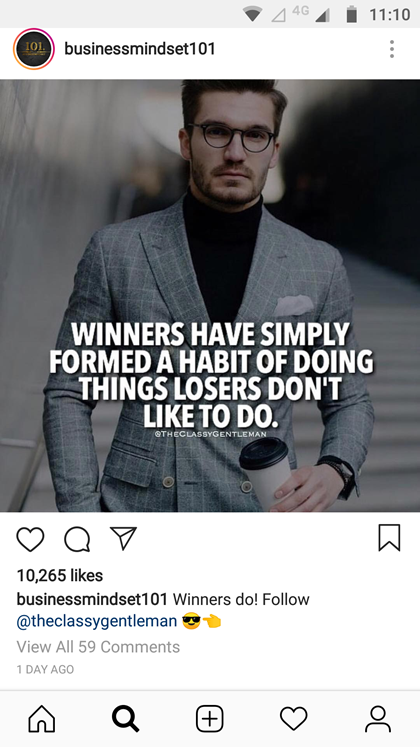Viewport: 420px width, 747px height.
Task: Go to businessmindset101 from the header username
Action: [140, 49]
